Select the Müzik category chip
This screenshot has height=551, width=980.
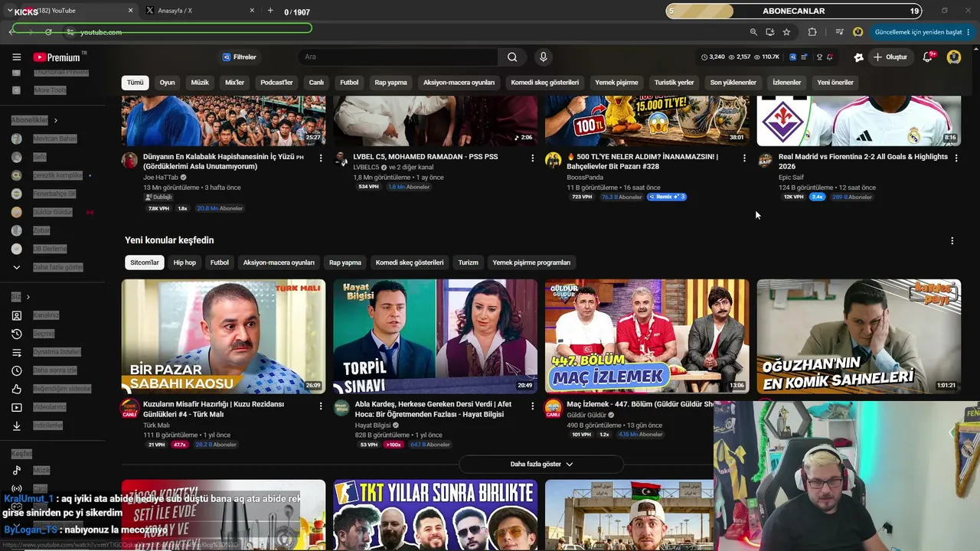200,82
